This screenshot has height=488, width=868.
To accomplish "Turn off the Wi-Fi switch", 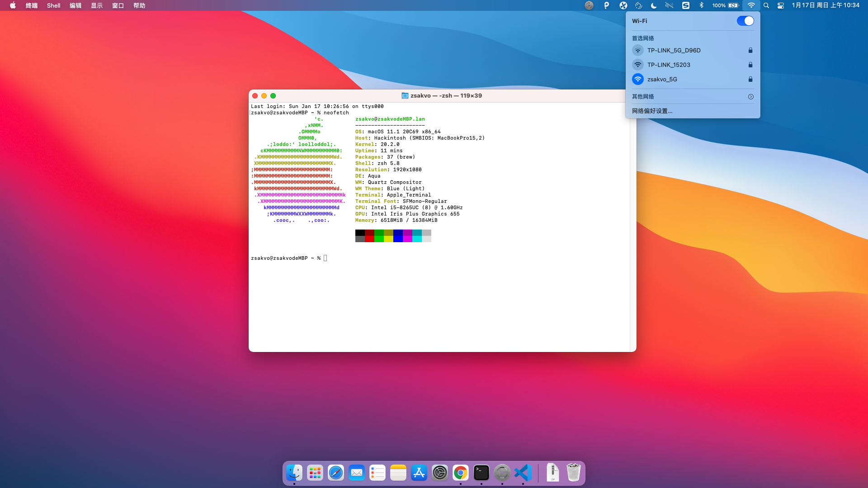I will point(745,21).
